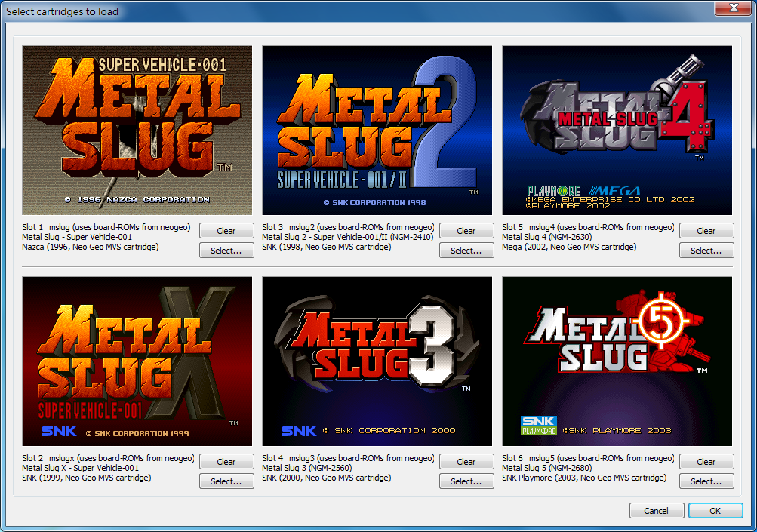The width and height of the screenshot is (757, 532).
Task: Click text 'Metal Slug 4 (NGM-2630)'
Action: (x=547, y=237)
